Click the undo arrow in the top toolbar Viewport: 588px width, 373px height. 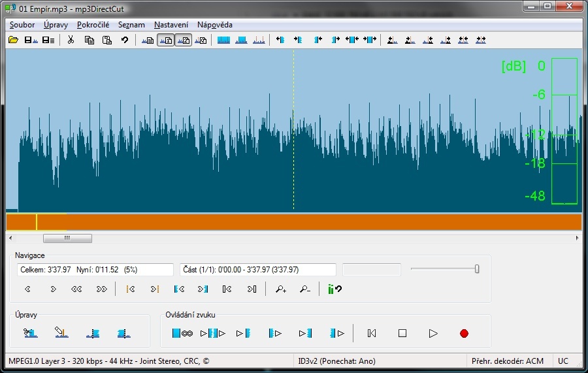124,41
